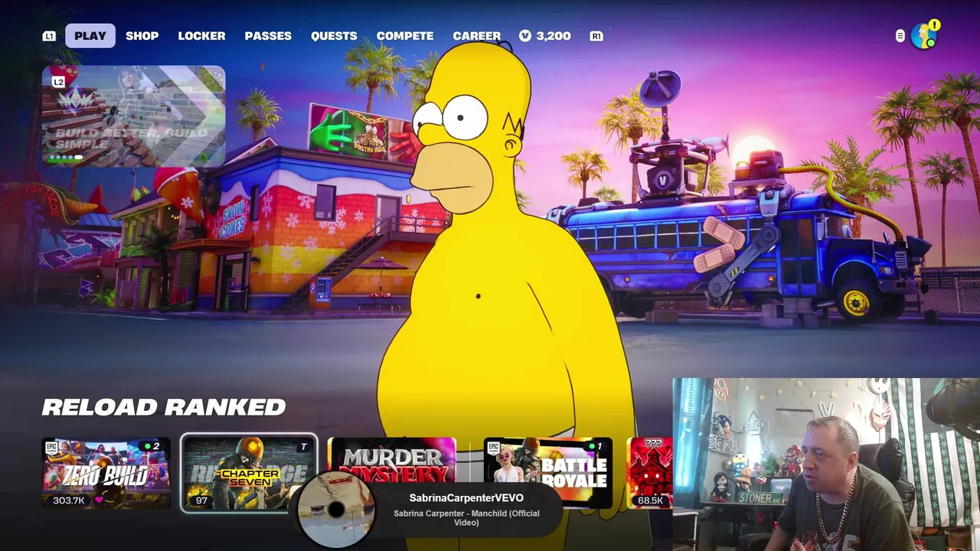This screenshot has width=980, height=551.
Task: Click the RELOAD RANKED heading
Action: (164, 407)
